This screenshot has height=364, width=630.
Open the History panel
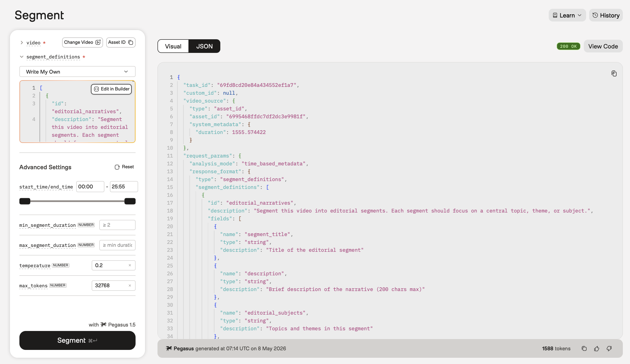606,15
